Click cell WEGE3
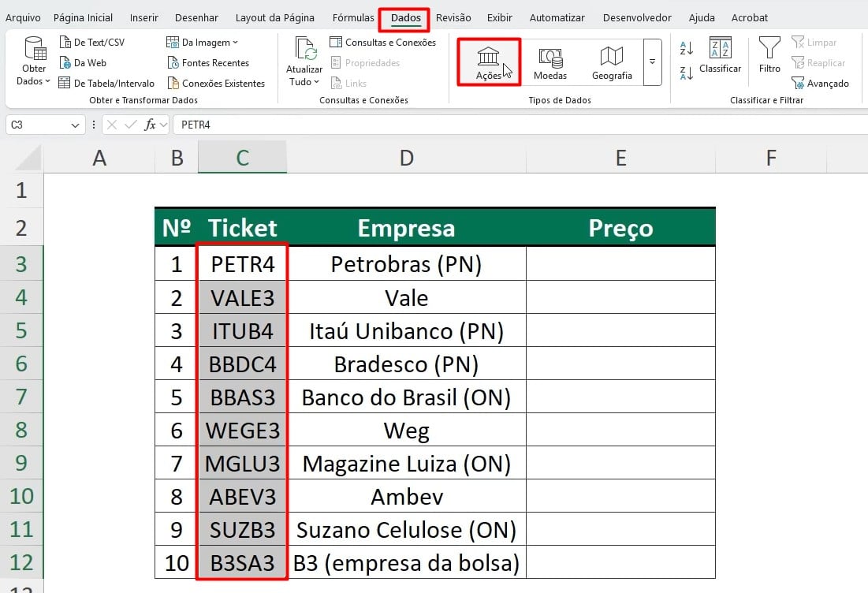Screen dimensions: 868x593 (x=243, y=431)
